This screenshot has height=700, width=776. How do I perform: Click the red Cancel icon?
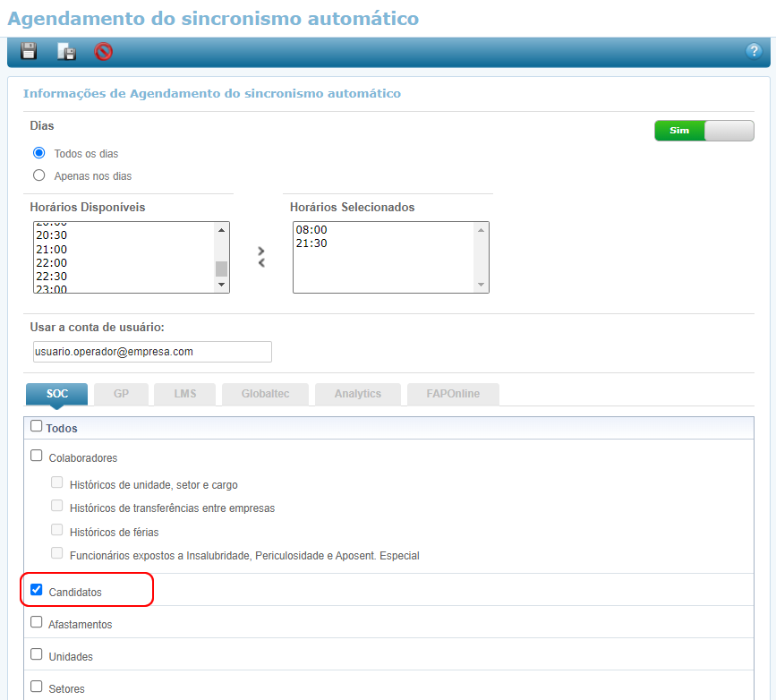104,52
